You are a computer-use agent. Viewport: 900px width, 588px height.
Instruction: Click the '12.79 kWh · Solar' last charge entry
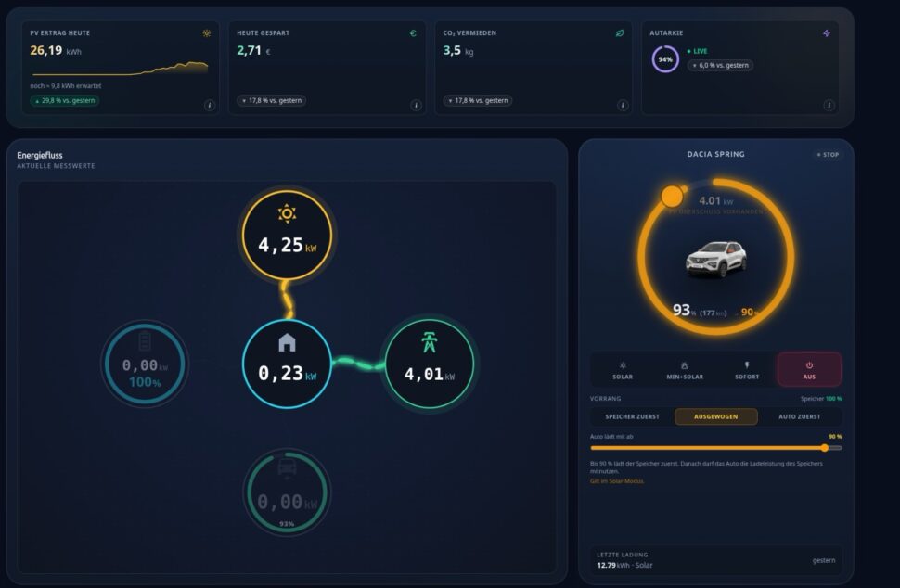click(624, 565)
